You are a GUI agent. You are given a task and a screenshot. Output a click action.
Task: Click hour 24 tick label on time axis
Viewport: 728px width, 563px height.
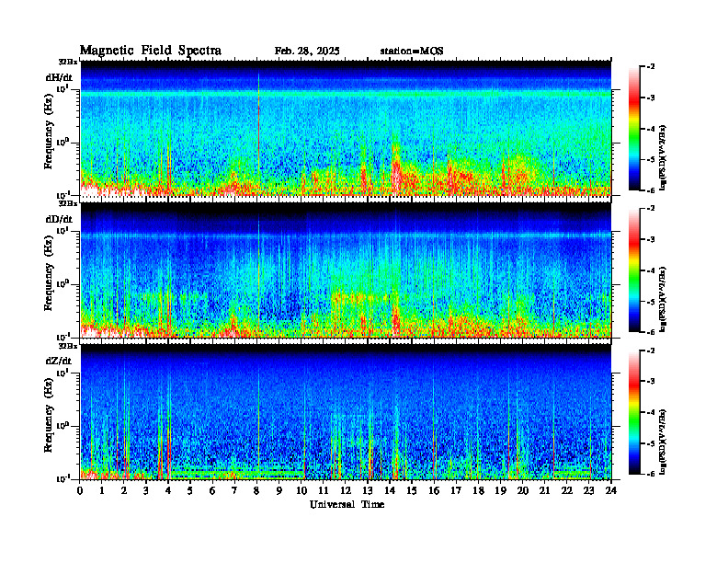click(x=611, y=490)
